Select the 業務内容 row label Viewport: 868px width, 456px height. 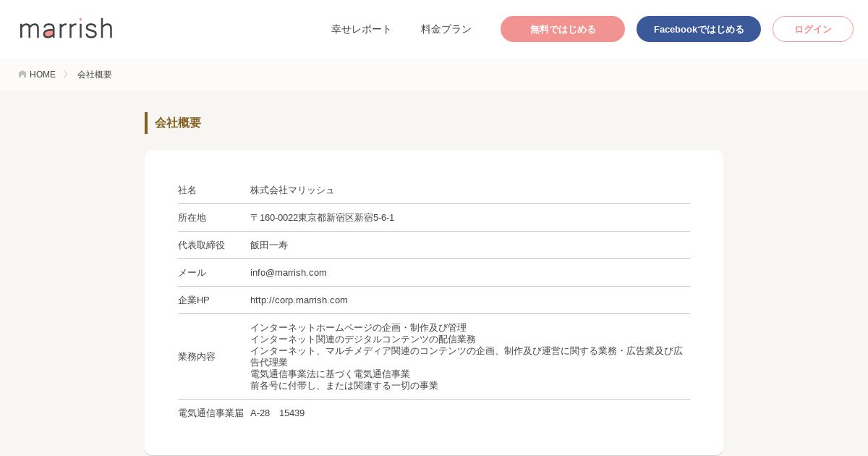pyautogui.click(x=197, y=357)
